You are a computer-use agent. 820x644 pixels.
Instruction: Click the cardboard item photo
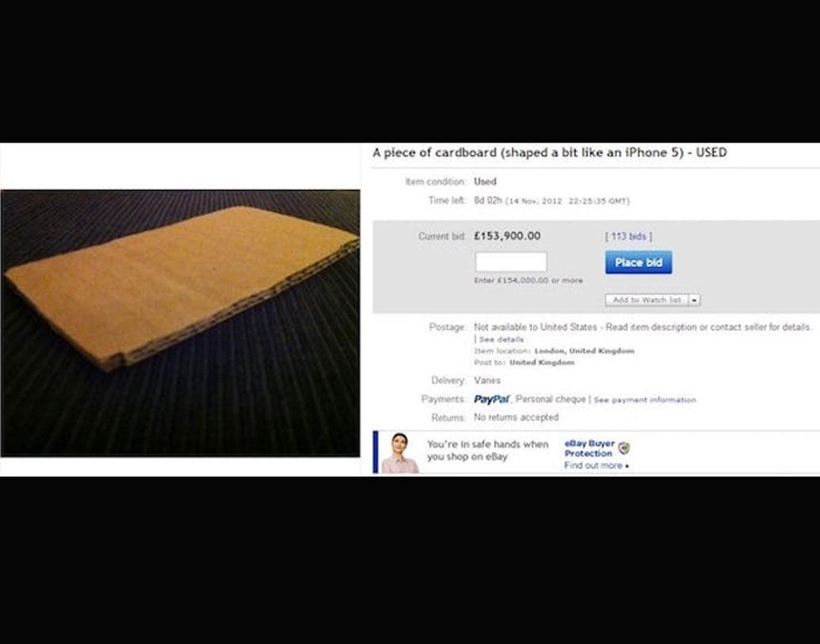(181, 323)
